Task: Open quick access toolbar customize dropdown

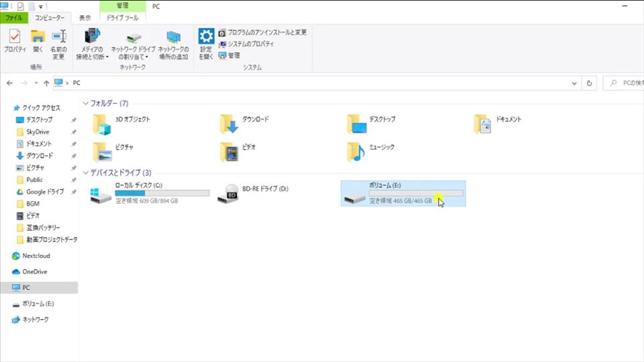Action: point(41,7)
